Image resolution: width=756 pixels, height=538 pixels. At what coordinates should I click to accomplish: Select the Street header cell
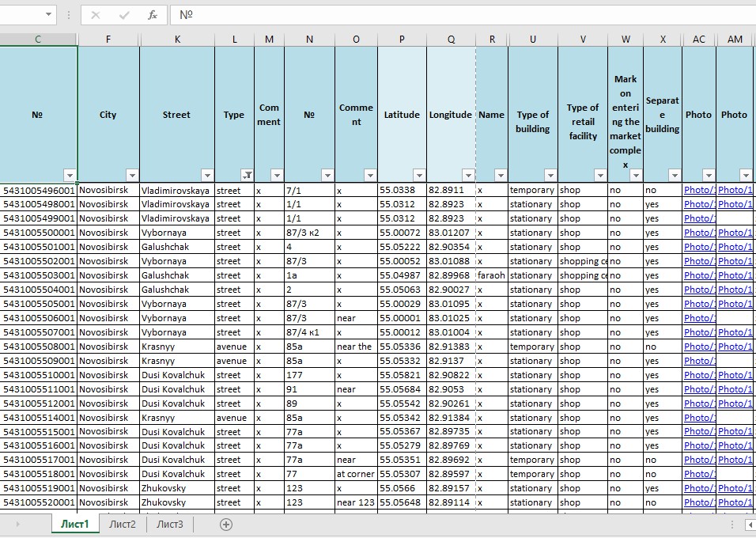177,115
